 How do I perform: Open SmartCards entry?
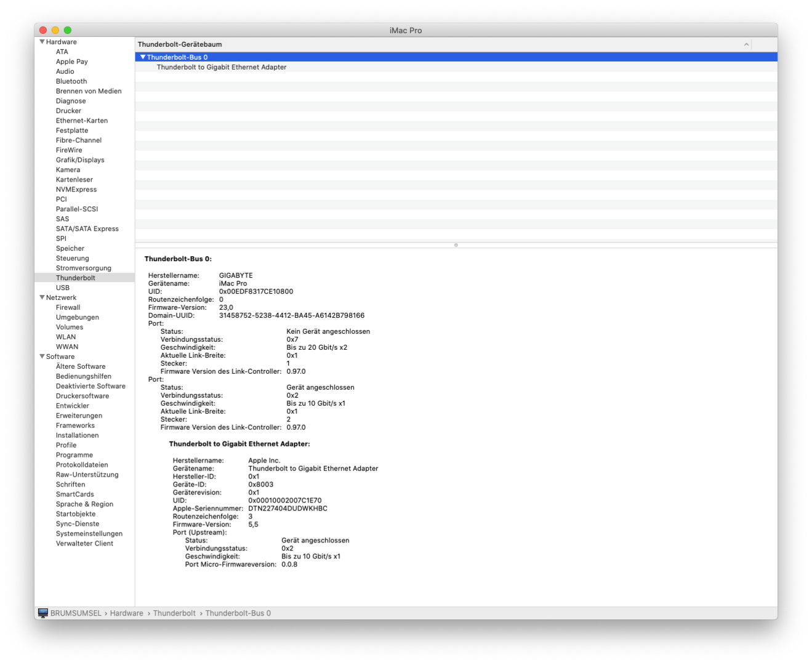click(x=75, y=494)
